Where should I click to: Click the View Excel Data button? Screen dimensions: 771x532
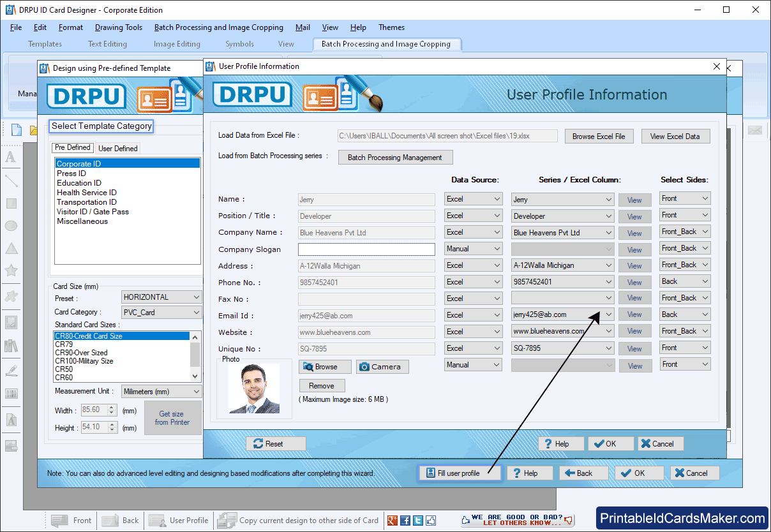pyautogui.click(x=675, y=137)
